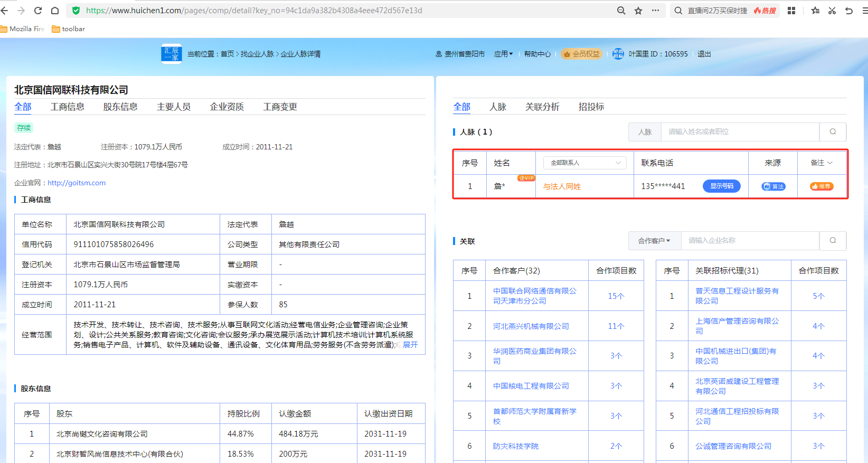Bookmark this page with the star icon
This screenshot has height=463, width=868.
(638, 11)
